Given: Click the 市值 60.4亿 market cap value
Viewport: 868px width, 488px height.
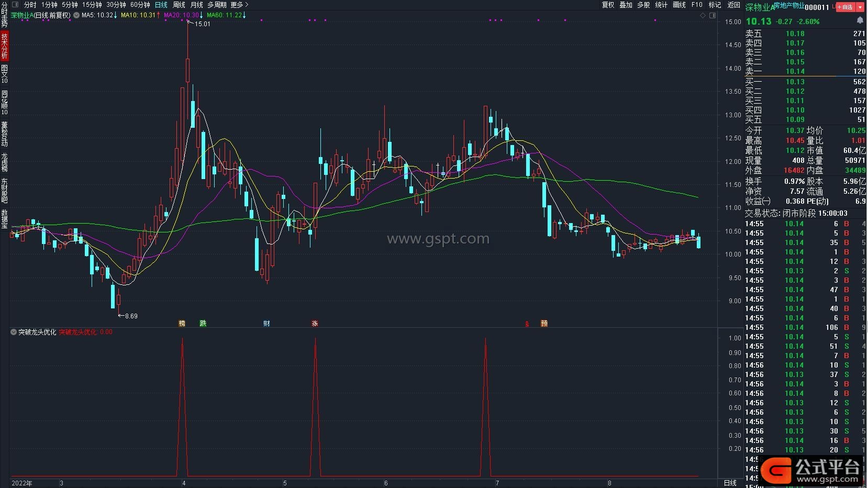Looking at the screenshot, I should click(x=854, y=150).
